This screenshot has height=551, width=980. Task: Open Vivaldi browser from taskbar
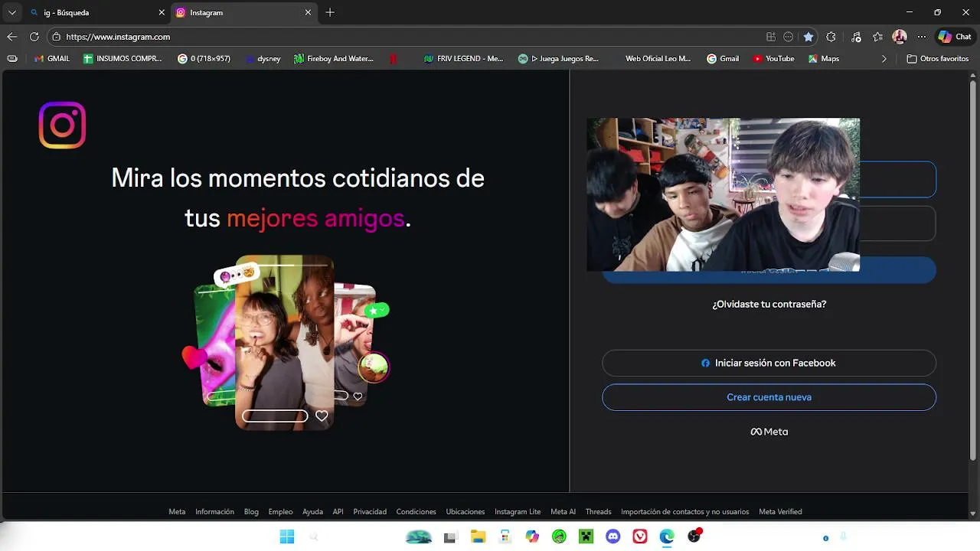pos(640,537)
